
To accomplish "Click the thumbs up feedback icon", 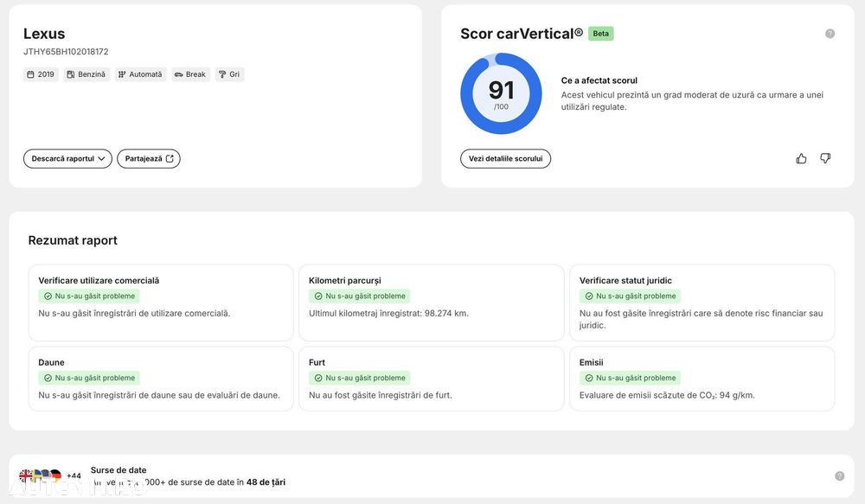I will coord(801,159).
